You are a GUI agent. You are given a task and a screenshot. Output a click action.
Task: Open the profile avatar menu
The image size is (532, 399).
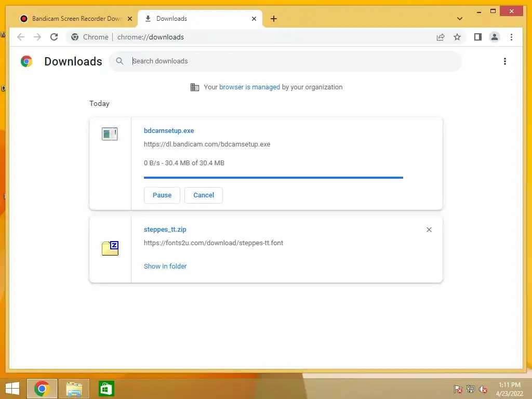point(495,37)
